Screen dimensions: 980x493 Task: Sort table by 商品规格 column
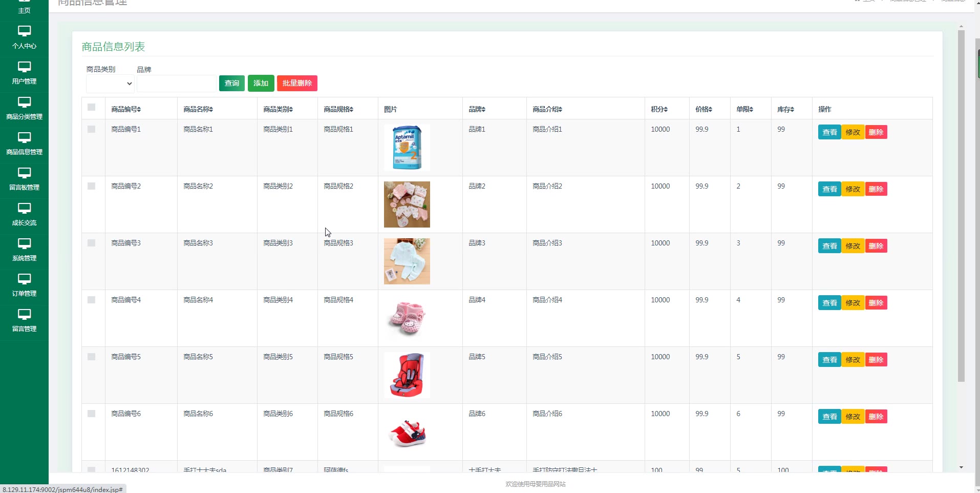(x=338, y=109)
